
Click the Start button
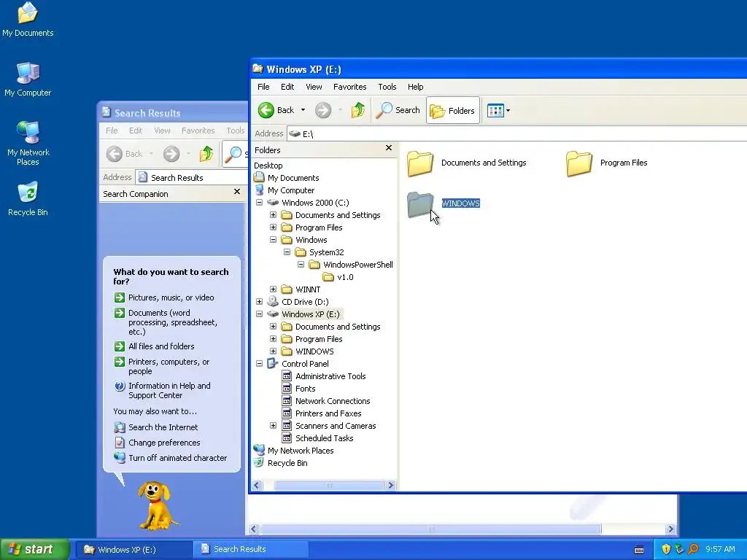pyautogui.click(x=35, y=550)
